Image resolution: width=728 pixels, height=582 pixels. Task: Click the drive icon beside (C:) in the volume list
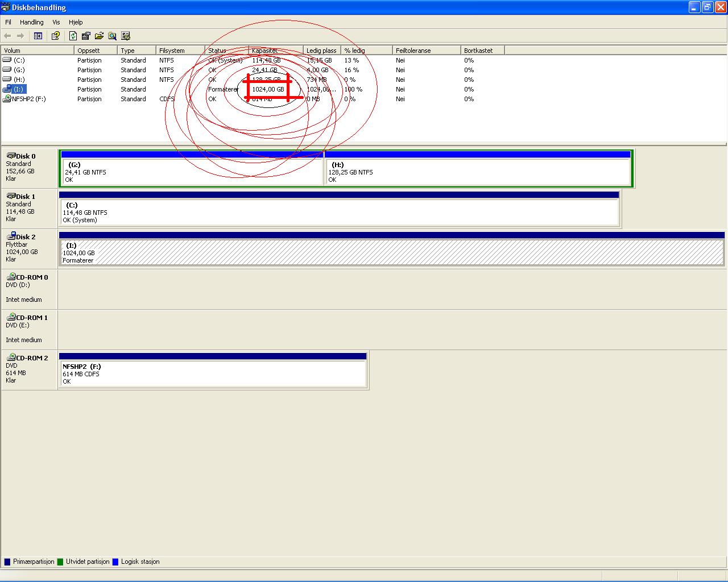click(x=7, y=60)
